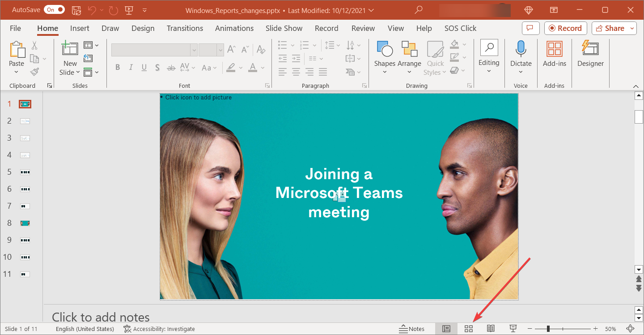
Task: Toggle Italic formatting
Action: tap(131, 68)
